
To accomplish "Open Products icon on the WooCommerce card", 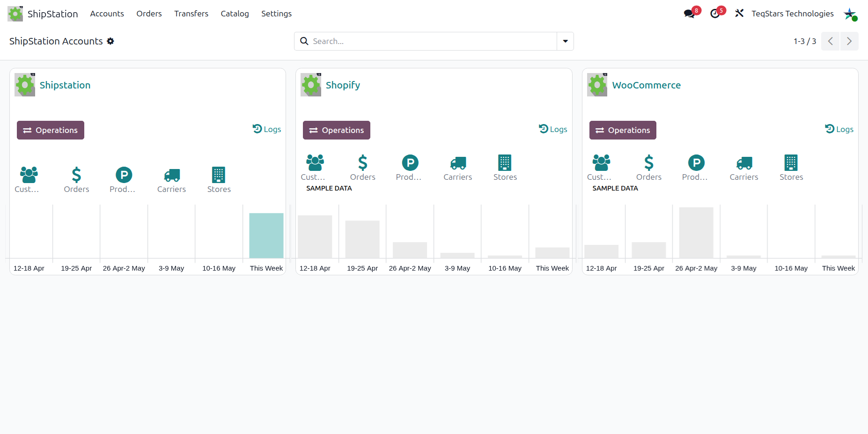I will [x=696, y=163].
